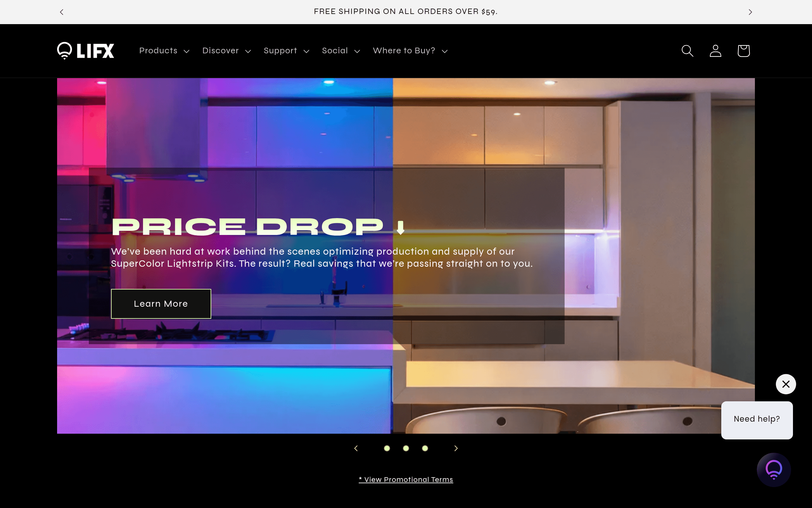Expand the Discover menu

click(x=226, y=51)
